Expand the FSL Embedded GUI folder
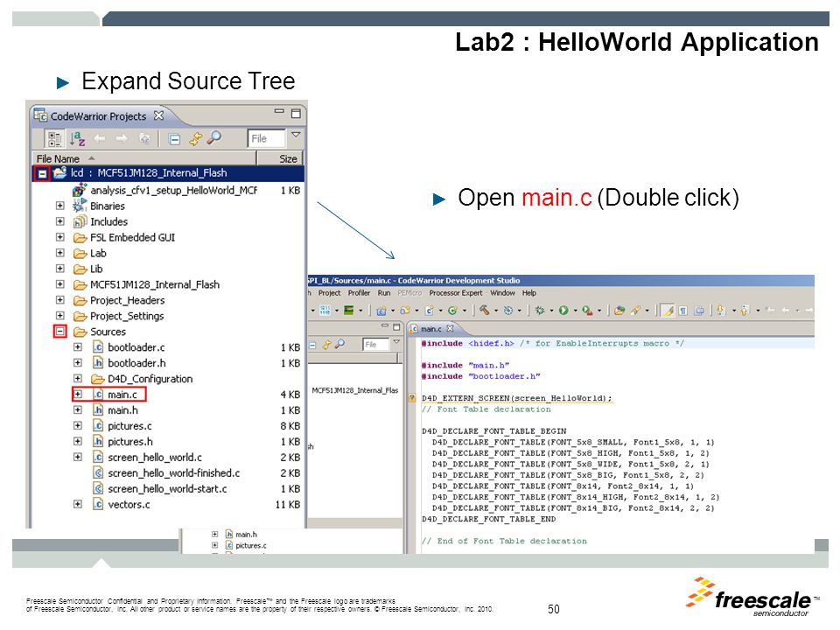The image size is (840, 630). point(60,237)
